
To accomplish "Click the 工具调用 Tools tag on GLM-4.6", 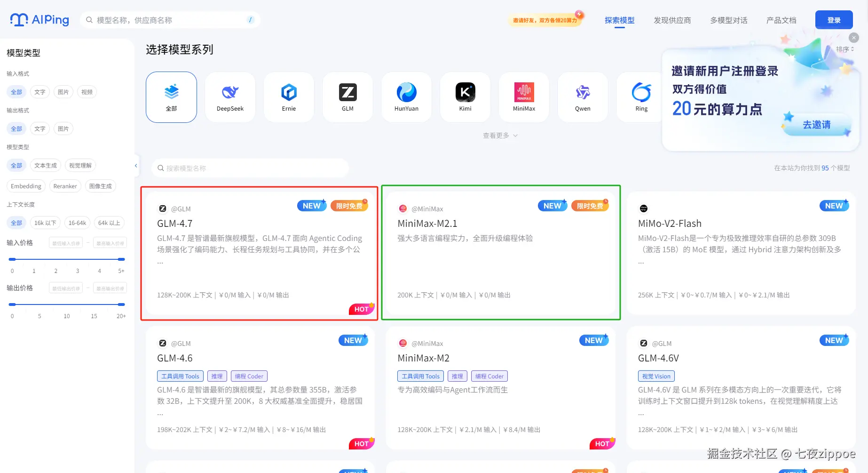I will click(181, 376).
